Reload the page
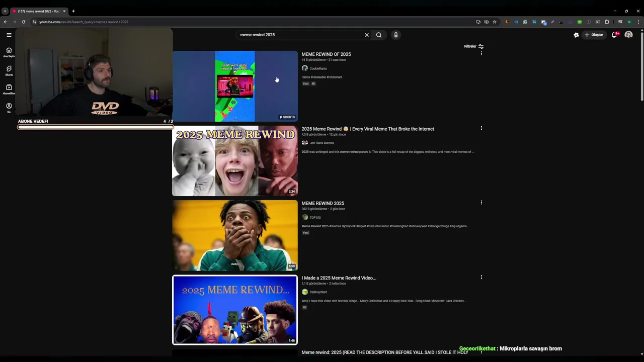This screenshot has height=362, width=644. click(23, 22)
